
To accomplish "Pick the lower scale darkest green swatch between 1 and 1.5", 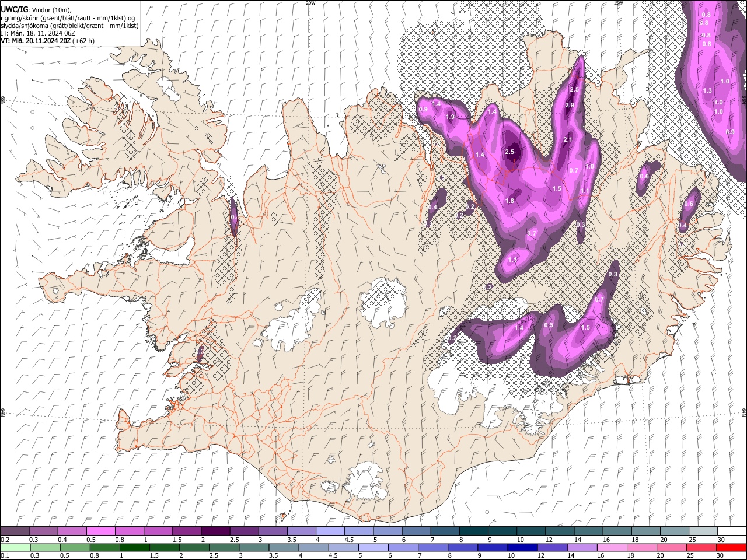I will point(134,547).
